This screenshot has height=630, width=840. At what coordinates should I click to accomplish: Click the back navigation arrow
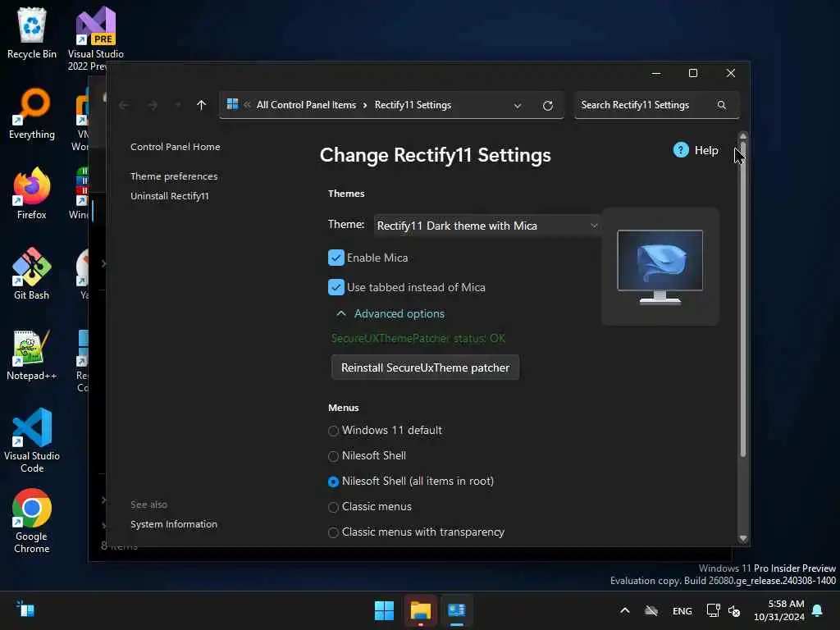coord(125,105)
